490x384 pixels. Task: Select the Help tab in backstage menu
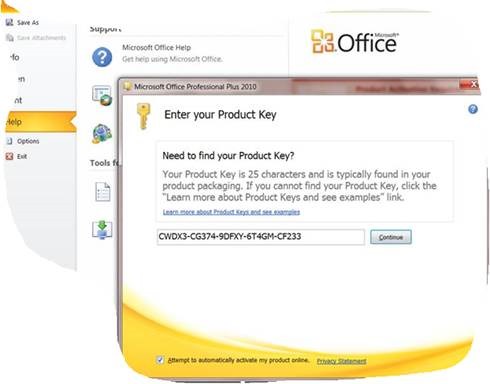40,122
